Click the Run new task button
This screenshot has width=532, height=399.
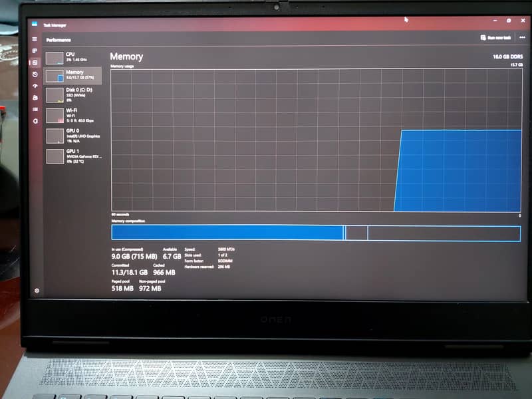coord(495,38)
